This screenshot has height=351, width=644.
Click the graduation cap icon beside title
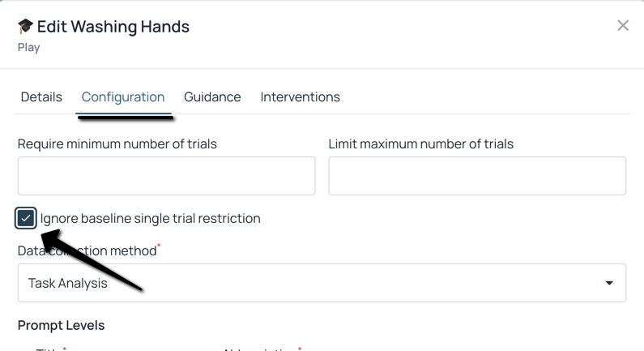tap(25, 26)
